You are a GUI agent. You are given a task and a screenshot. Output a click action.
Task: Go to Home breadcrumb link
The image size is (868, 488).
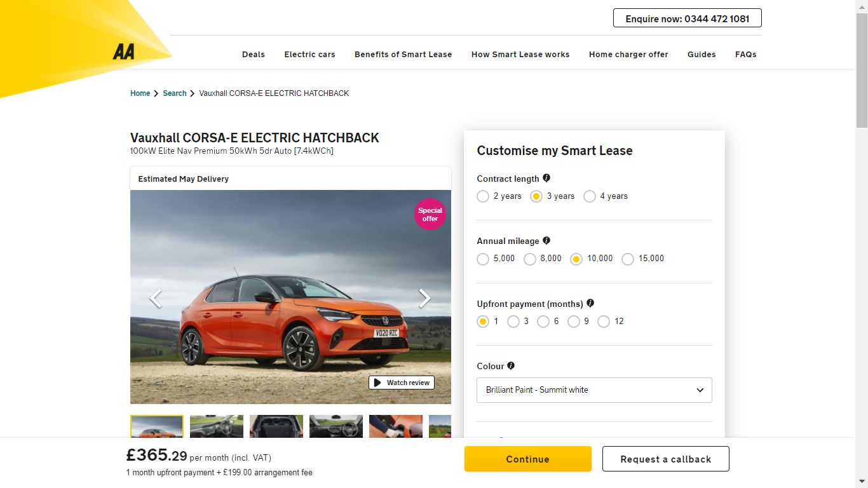tap(140, 93)
